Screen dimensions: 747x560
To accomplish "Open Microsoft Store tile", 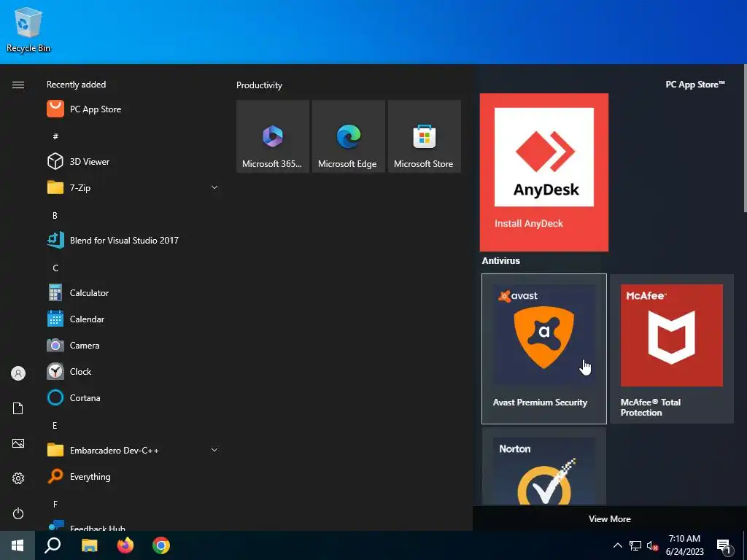I will click(x=425, y=136).
